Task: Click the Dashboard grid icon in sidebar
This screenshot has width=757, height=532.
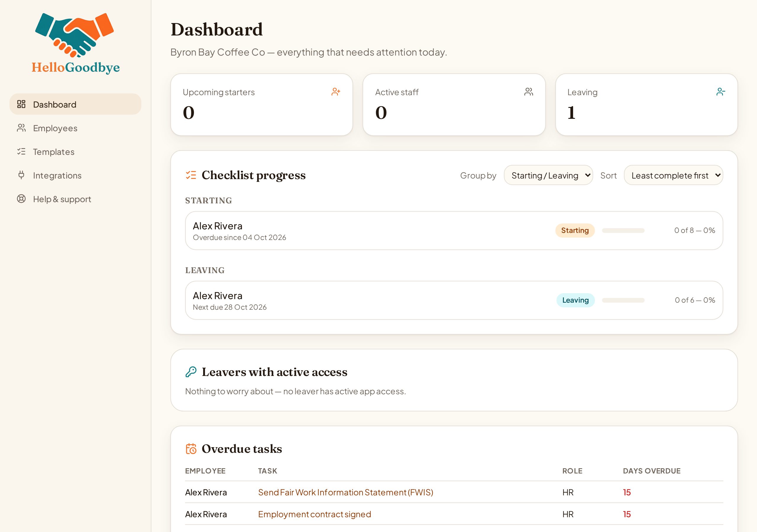Action: coord(21,104)
